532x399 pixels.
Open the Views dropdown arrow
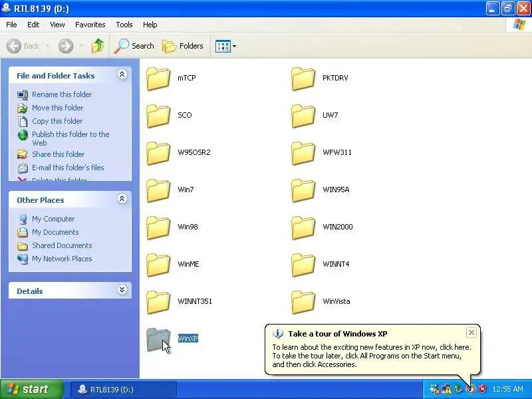pyautogui.click(x=234, y=46)
